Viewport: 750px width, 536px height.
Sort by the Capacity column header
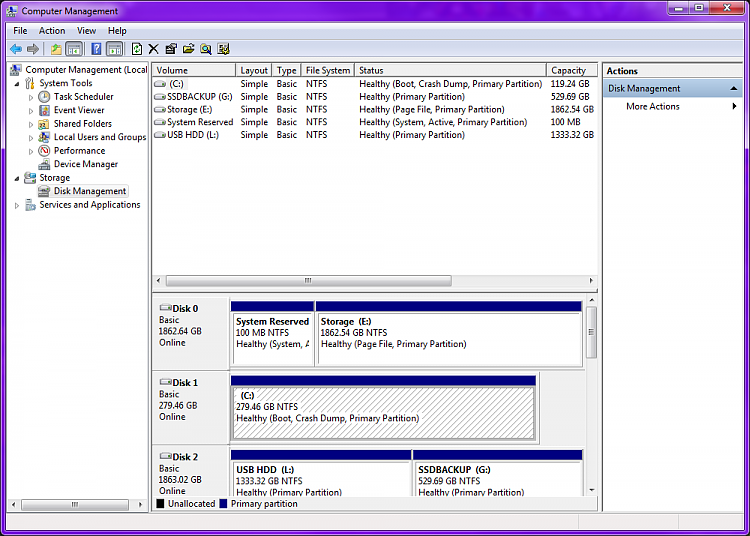[x=572, y=70]
